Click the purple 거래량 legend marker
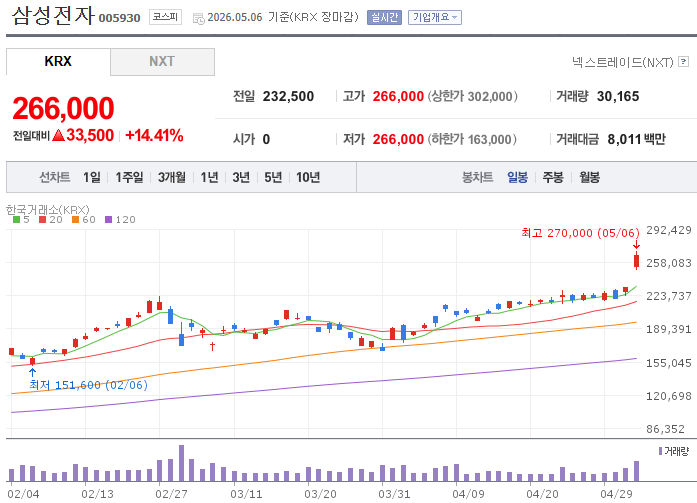This screenshot has width=697, height=503. pos(661,451)
